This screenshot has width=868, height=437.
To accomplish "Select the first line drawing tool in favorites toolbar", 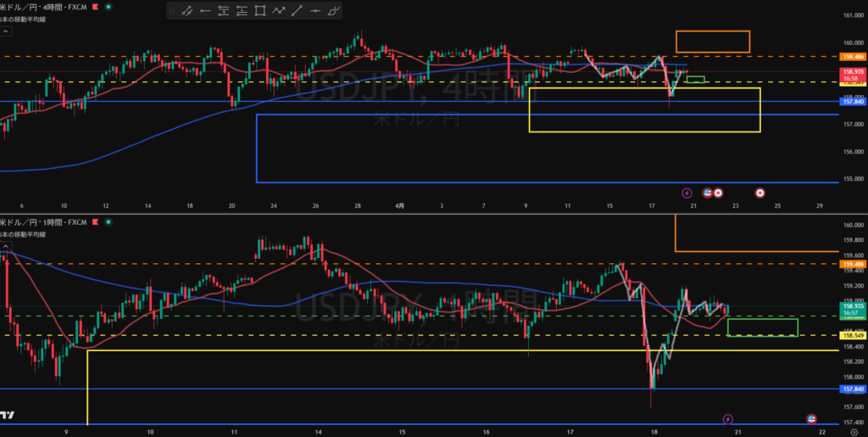I will (186, 11).
